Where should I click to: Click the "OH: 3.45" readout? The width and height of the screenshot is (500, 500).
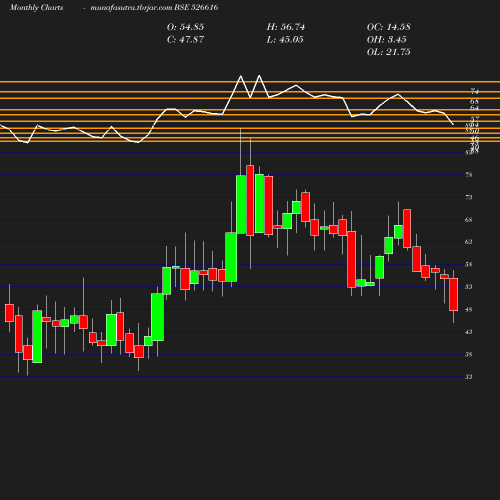click(x=387, y=40)
